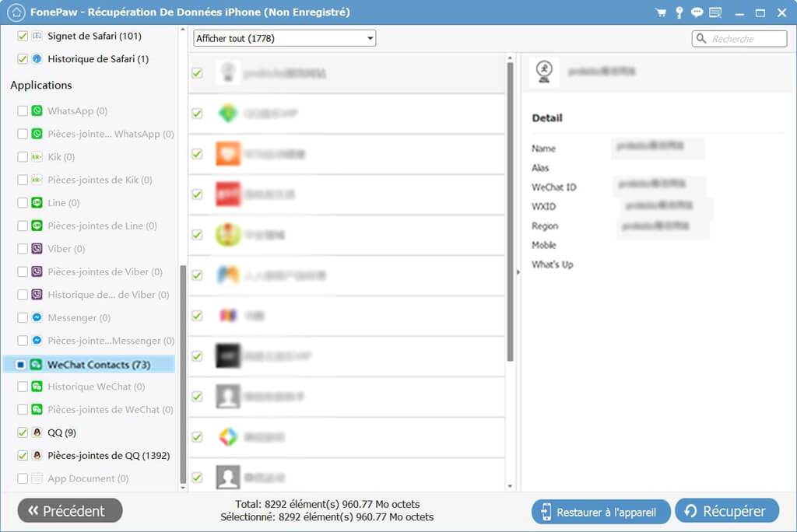Click the key registration icon

[x=679, y=12]
